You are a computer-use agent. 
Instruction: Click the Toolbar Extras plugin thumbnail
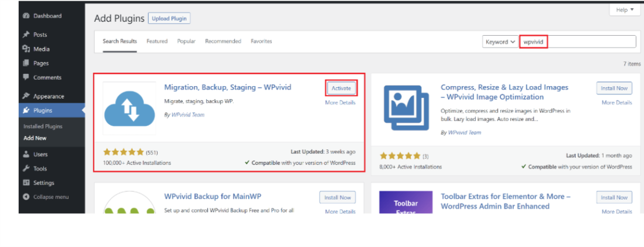pyautogui.click(x=406, y=202)
